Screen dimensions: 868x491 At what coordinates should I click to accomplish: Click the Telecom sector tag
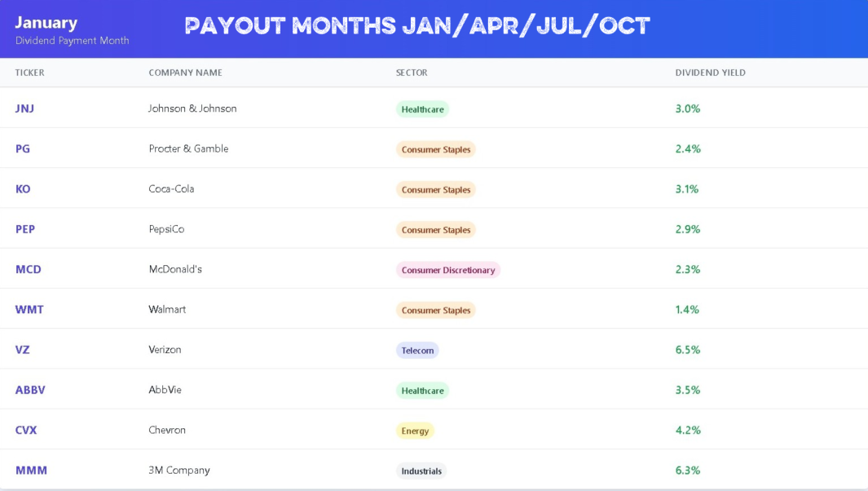coord(417,350)
